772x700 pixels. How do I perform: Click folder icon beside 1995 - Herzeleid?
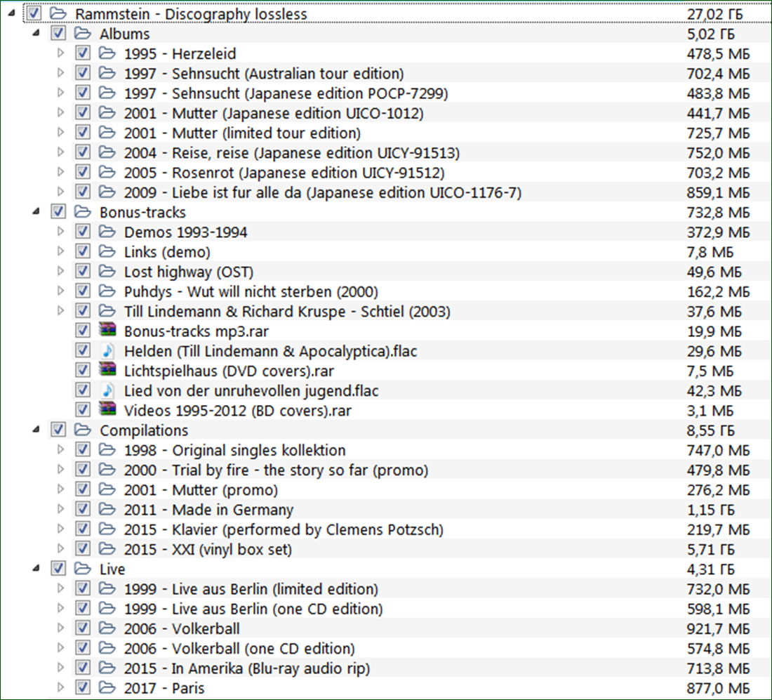coord(107,53)
